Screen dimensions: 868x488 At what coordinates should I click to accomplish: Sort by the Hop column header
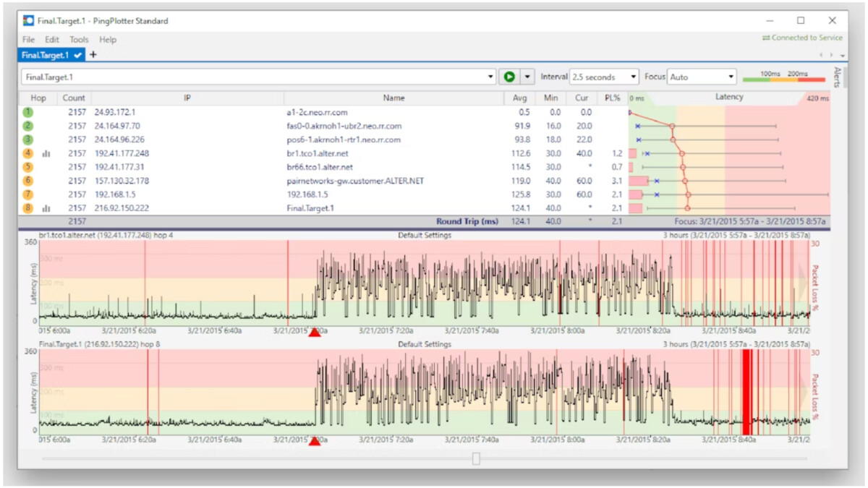click(38, 98)
